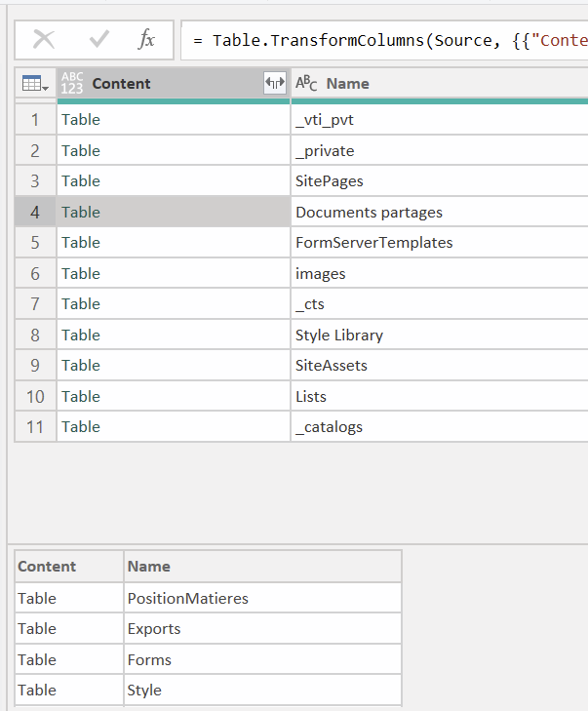Select the FormServerTemplates name cell
Image resolution: width=588 pixels, height=711 pixels.
pyautogui.click(x=373, y=243)
